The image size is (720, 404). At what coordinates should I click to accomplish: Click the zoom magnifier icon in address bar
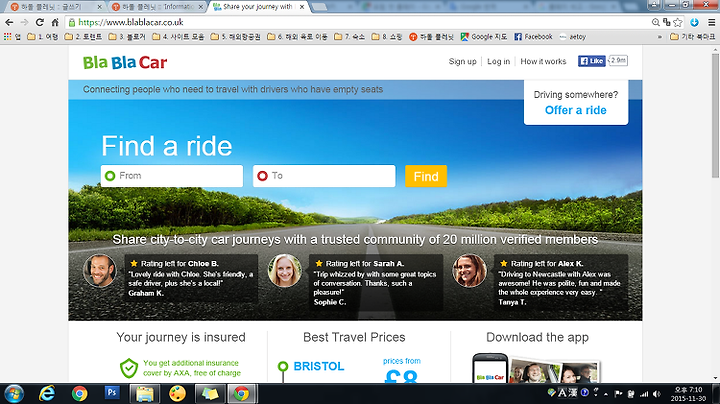[656, 22]
